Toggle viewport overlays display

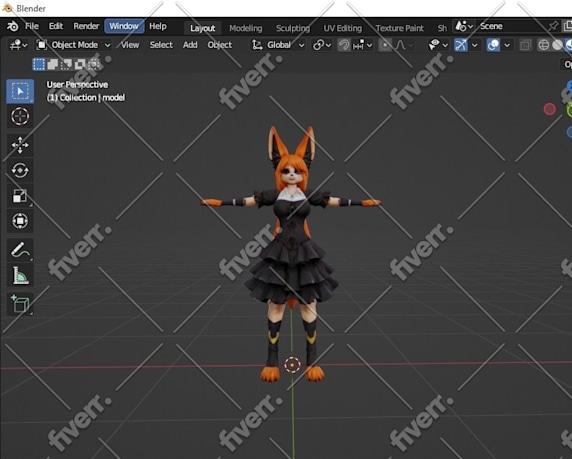pyautogui.click(x=493, y=45)
